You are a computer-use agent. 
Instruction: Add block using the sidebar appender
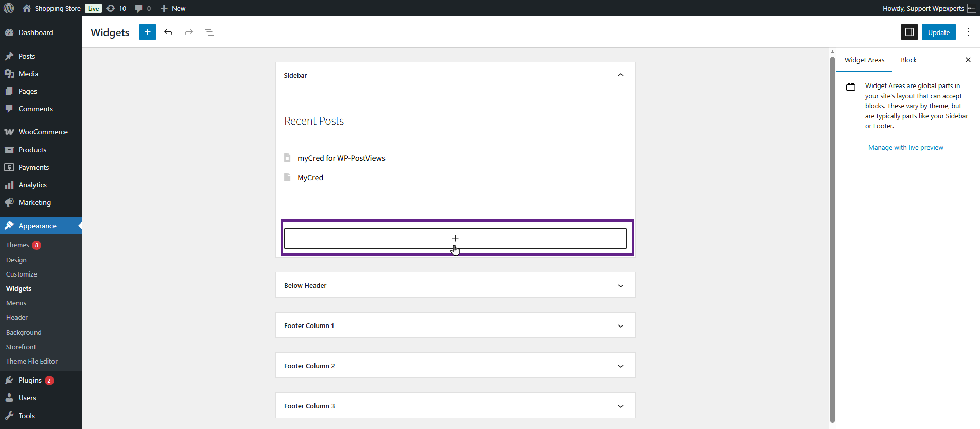(455, 238)
